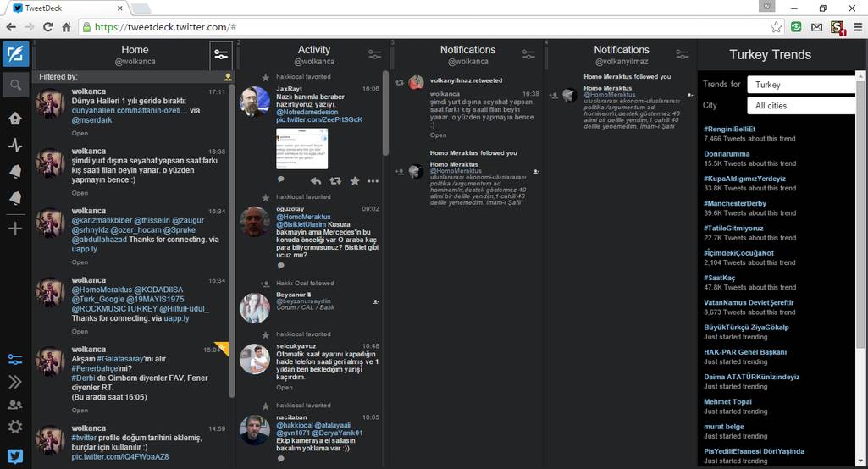This screenshot has width=868, height=469.
Task: Open the murat belge trend
Action: pyautogui.click(x=723, y=427)
